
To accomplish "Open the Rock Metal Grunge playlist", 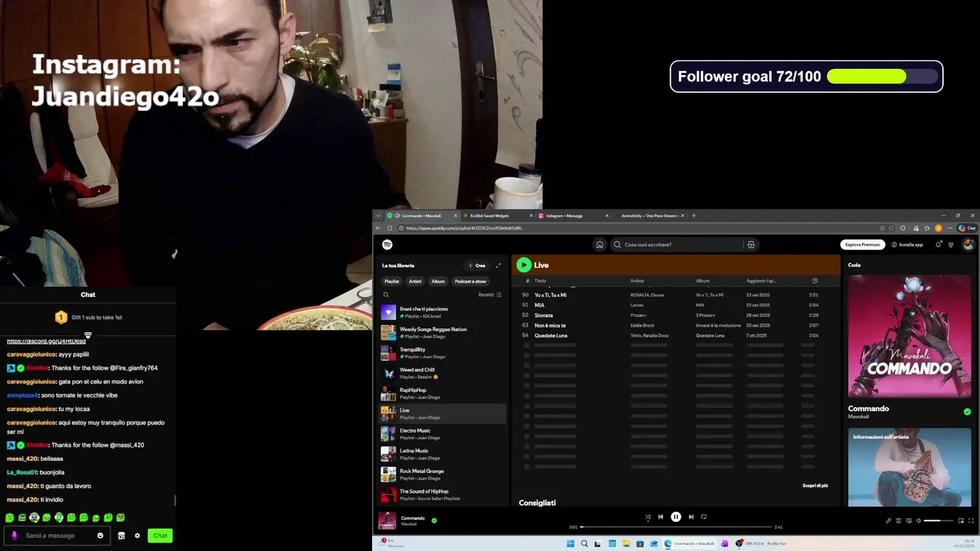I will tap(443, 474).
